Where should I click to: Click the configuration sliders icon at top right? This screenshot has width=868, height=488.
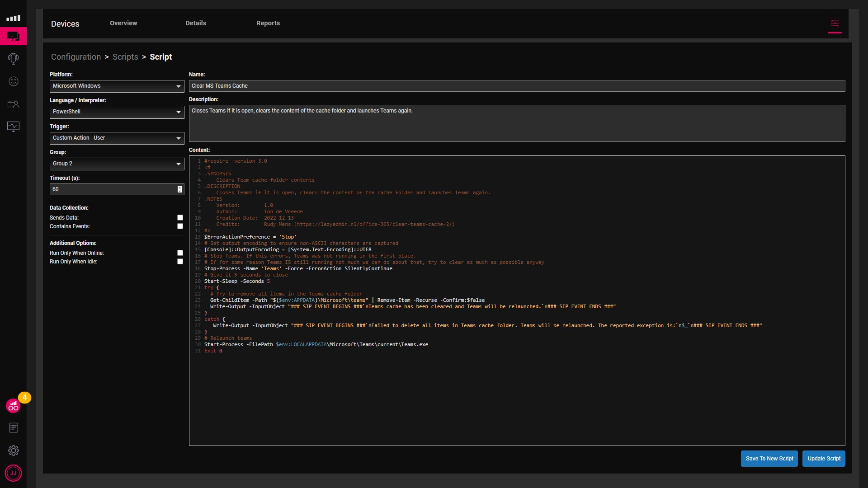pyautogui.click(x=835, y=23)
